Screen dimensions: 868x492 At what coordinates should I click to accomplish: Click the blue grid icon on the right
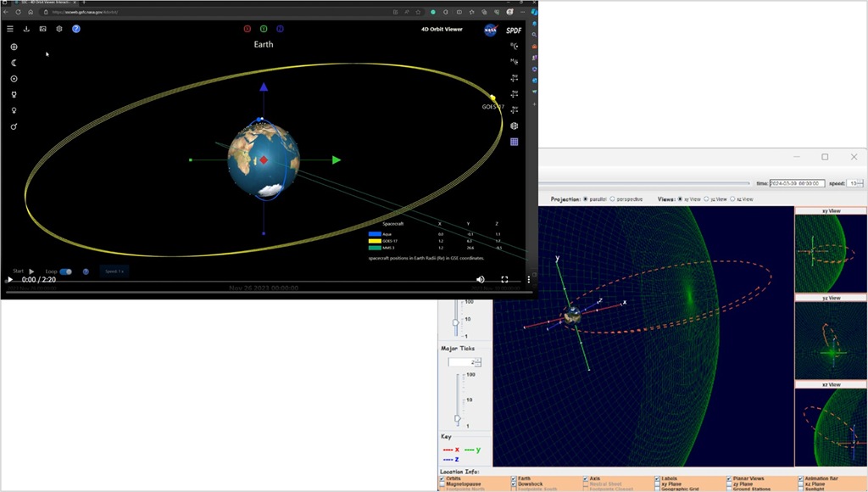point(514,142)
